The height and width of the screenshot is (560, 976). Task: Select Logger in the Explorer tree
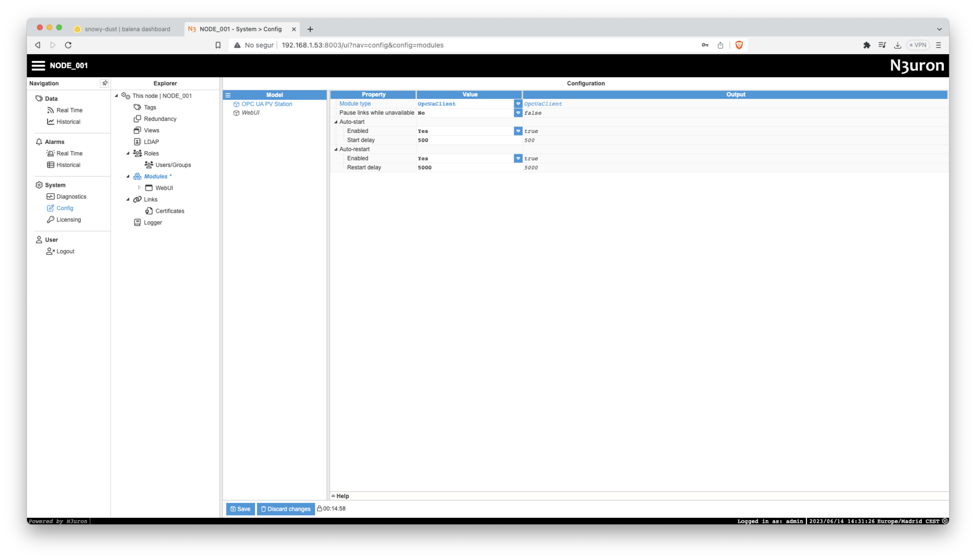(152, 222)
